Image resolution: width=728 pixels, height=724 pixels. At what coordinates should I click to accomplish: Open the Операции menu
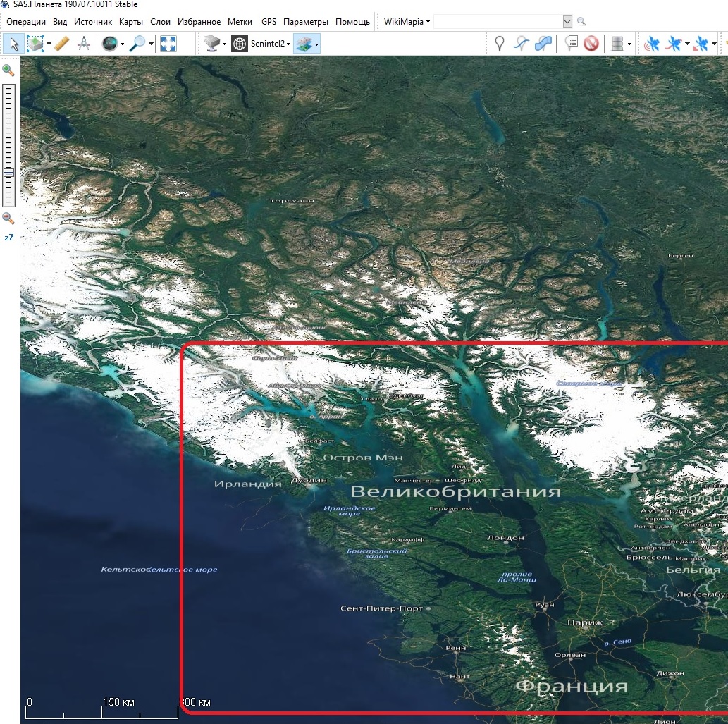[x=26, y=22]
